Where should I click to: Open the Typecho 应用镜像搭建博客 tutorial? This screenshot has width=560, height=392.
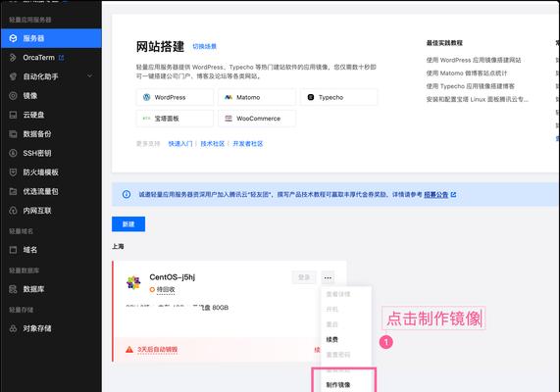[471, 86]
